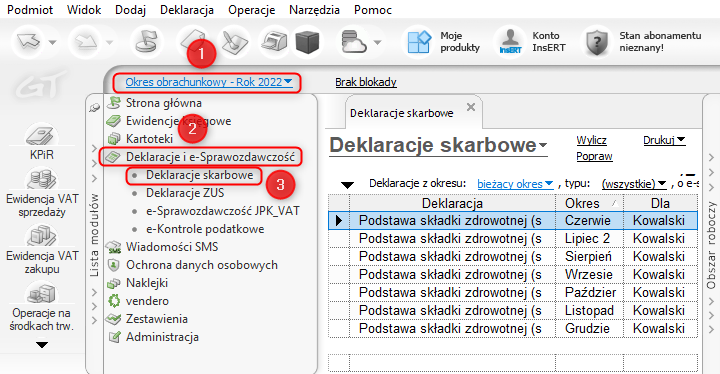Check Stan abonamentu shield icon

[x=597, y=42]
